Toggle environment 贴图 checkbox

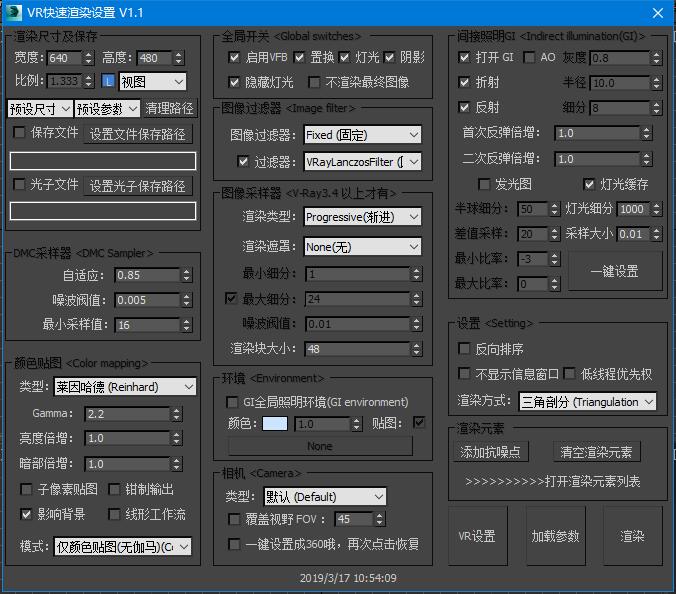(x=419, y=422)
